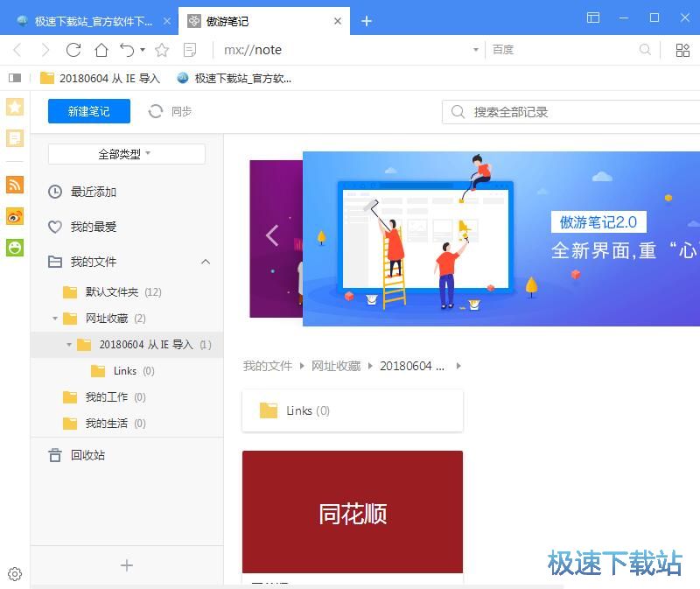Show previous banner with left arrow
The width and height of the screenshot is (700, 589).
(272, 235)
